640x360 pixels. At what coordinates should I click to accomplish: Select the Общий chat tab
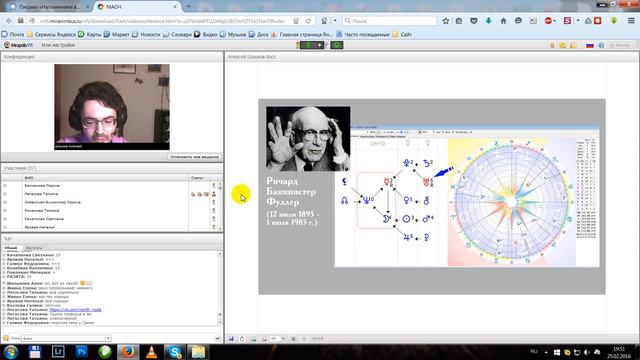[11, 247]
